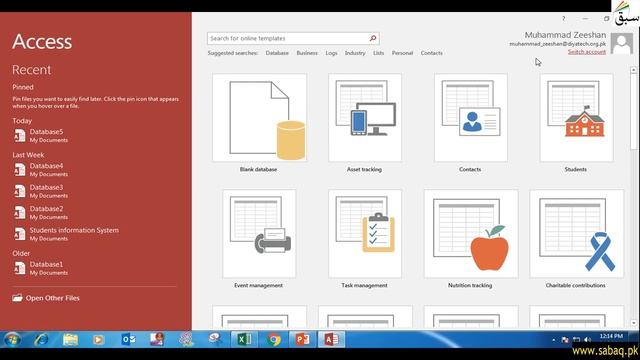This screenshot has width=640, height=360.
Task: Select the Charitable contributions template
Action: click(576, 239)
